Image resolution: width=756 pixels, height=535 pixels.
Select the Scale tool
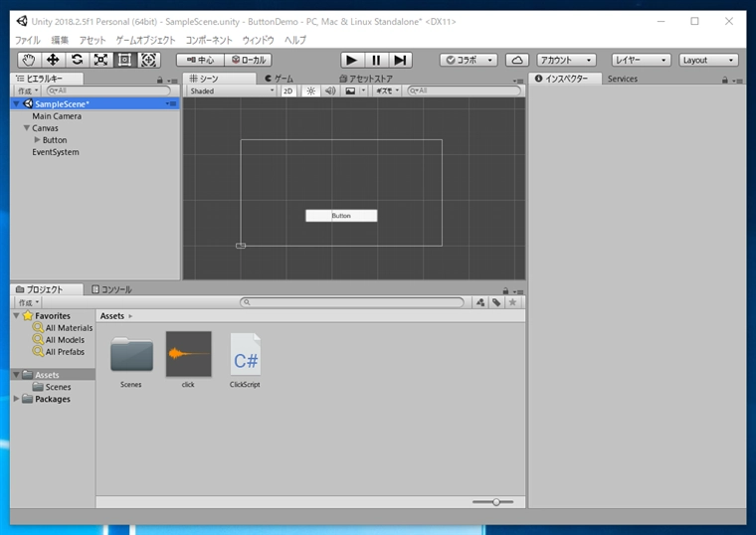[100, 60]
